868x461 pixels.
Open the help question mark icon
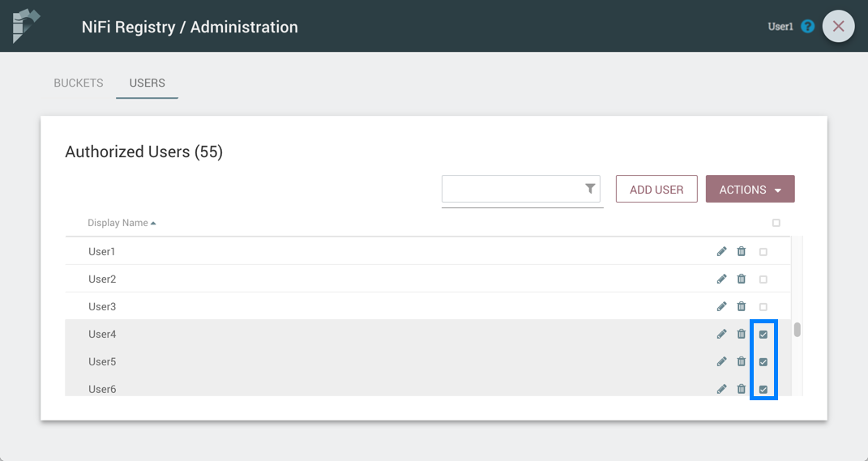(807, 27)
